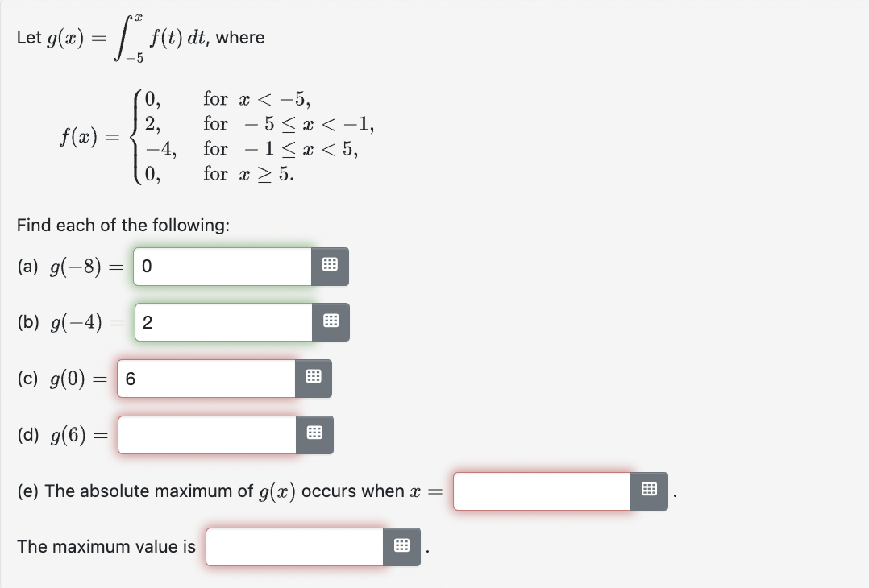
Task: Select the answer field showing 6 for g(0)
Action: coord(206,378)
